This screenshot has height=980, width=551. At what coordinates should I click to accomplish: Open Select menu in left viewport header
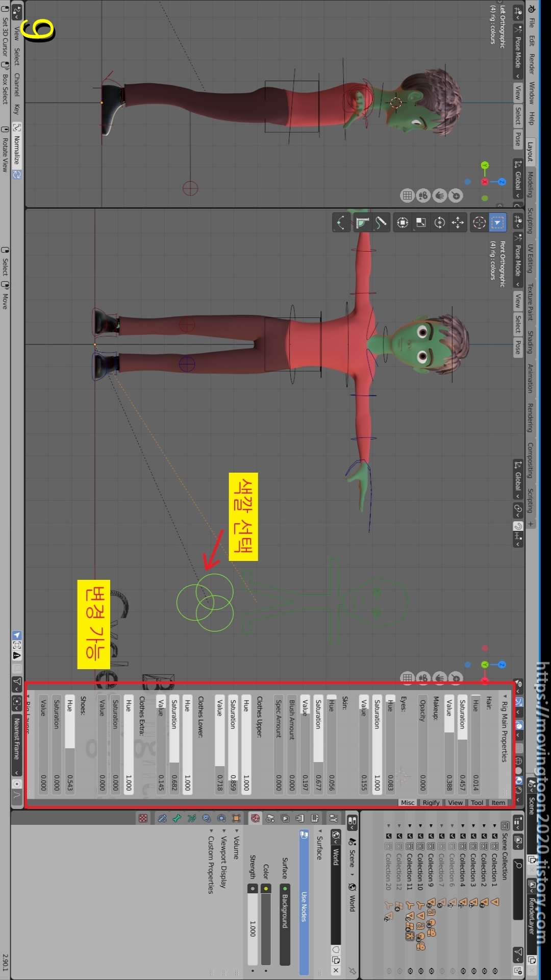pyautogui.click(x=518, y=116)
